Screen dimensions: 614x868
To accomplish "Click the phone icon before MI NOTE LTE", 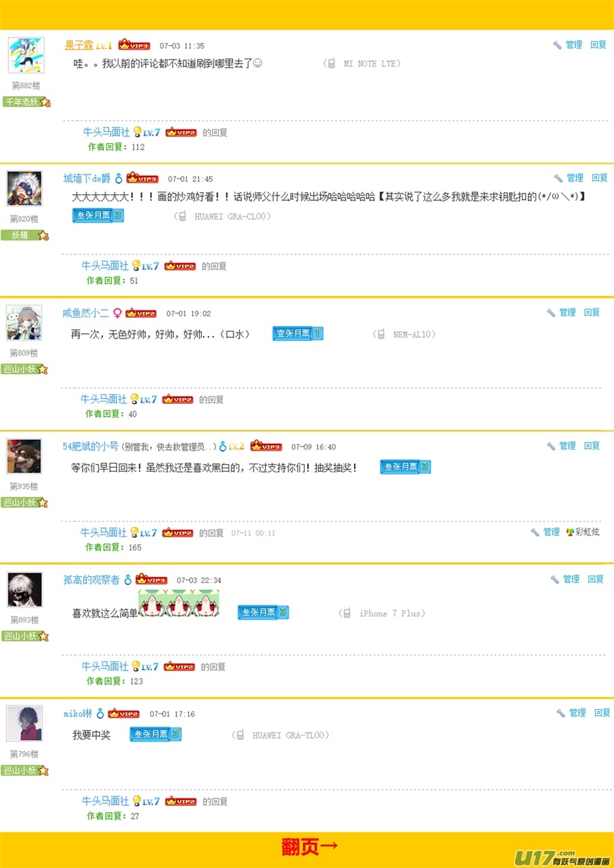I will pos(331,63).
